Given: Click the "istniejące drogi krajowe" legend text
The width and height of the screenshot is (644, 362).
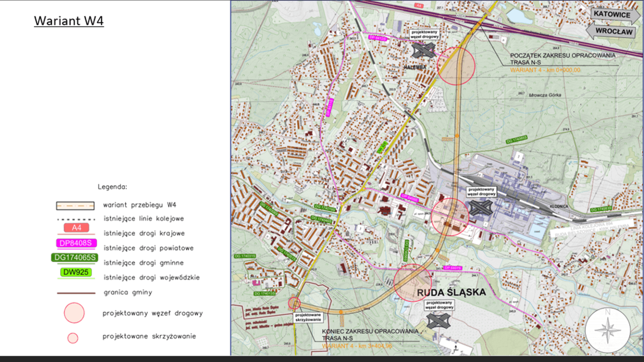Looking at the screenshot, I should 144,233.
